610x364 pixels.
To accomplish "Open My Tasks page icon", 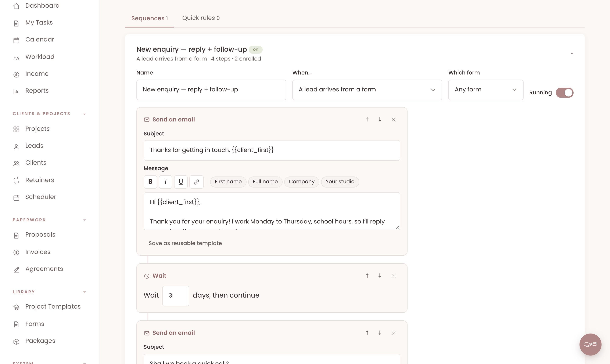I will pos(16,23).
